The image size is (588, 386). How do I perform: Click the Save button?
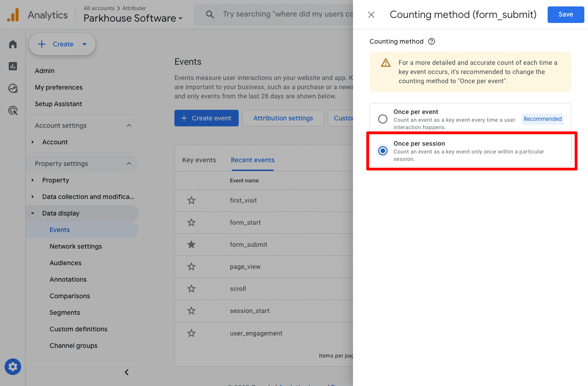566,14
